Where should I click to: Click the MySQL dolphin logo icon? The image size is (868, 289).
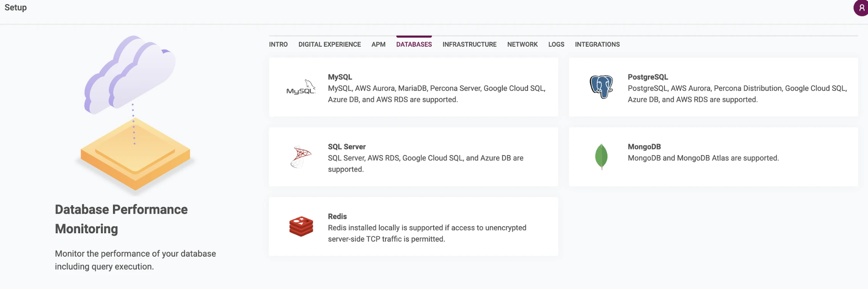pos(301,87)
